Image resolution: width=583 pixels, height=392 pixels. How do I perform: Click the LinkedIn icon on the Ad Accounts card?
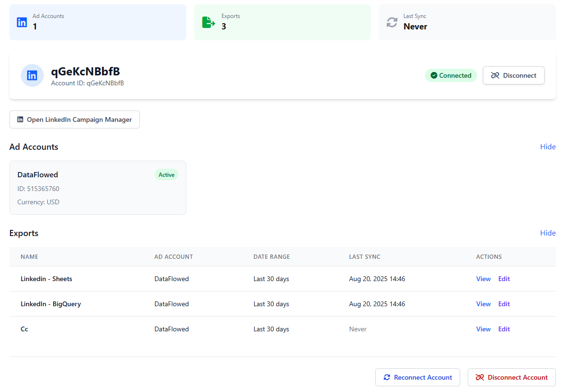click(x=22, y=22)
